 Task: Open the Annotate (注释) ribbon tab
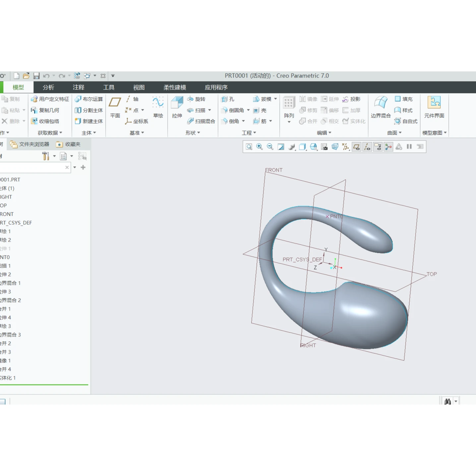(x=79, y=88)
